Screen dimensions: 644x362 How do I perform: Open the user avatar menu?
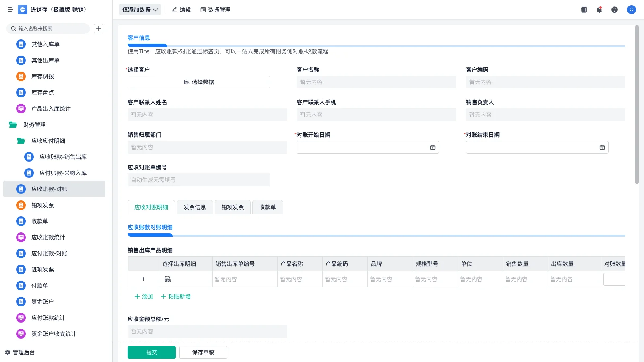click(632, 10)
